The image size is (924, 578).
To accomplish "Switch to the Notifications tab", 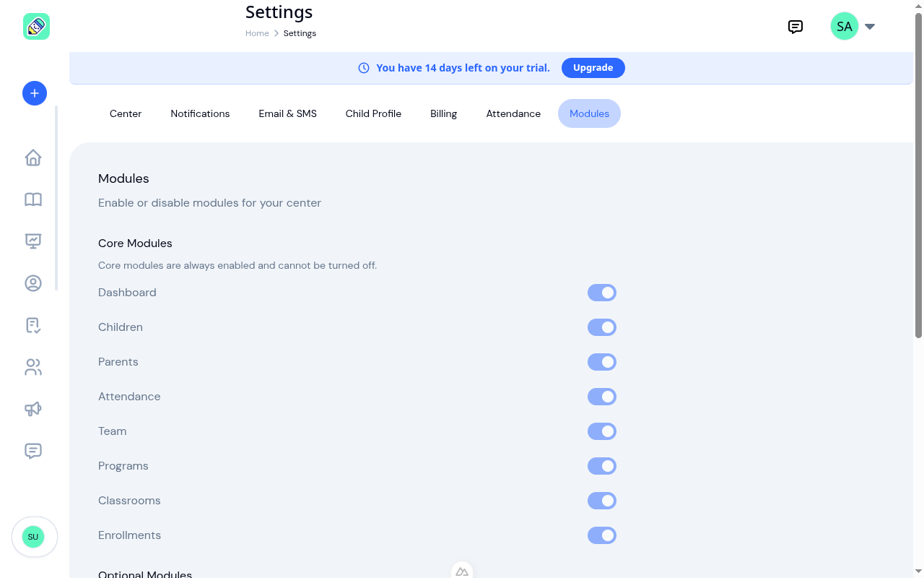I will click(200, 113).
